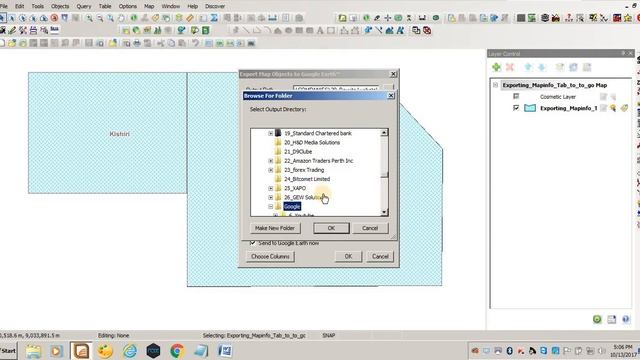This screenshot has height=360, width=640.
Task: Click the folder tree scroll-up arrow
Action: [x=384, y=133]
